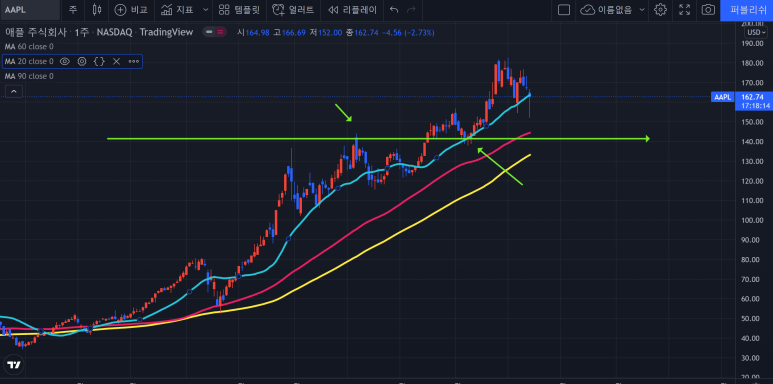Open the 비교 compare symbol dialog
Image resolution: width=773 pixels, height=384 pixels.
(131, 9)
